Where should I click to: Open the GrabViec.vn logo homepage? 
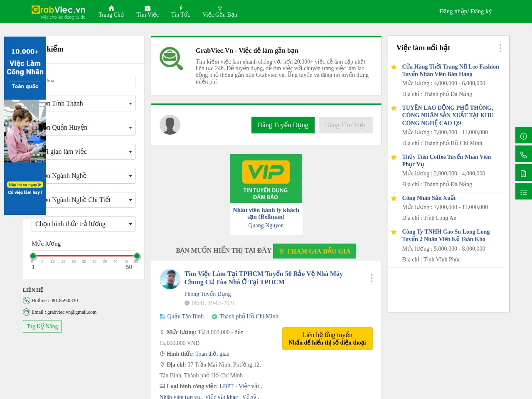59,12
